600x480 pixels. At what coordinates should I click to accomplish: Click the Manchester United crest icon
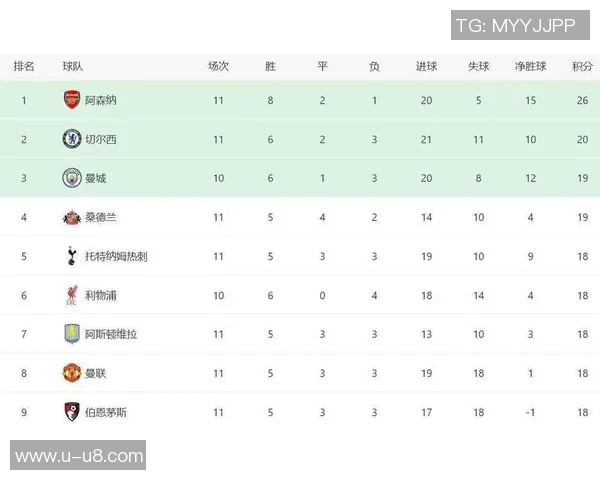(72, 373)
